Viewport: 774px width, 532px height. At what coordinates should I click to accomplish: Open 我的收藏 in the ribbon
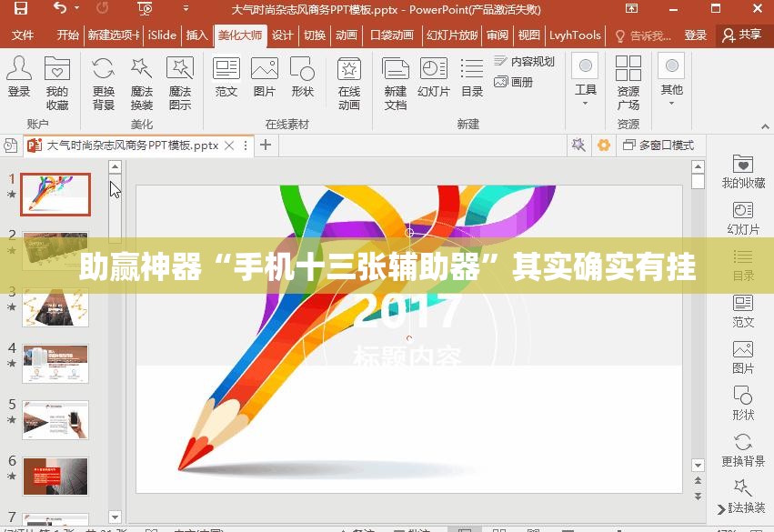click(57, 83)
